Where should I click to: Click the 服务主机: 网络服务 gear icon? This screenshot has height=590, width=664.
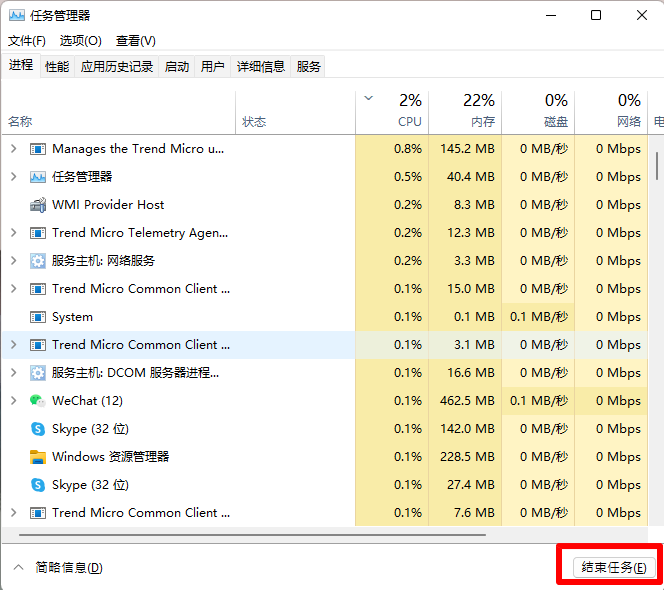coord(38,261)
